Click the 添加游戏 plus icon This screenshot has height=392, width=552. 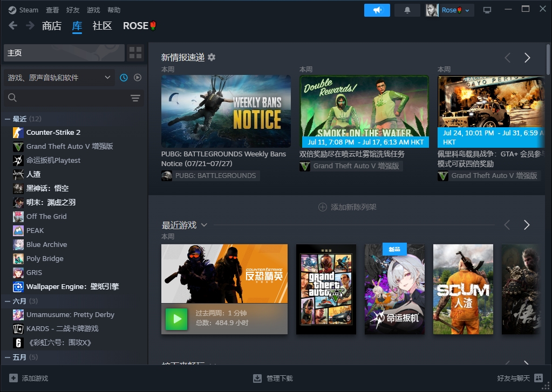click(x=13, y=378)
